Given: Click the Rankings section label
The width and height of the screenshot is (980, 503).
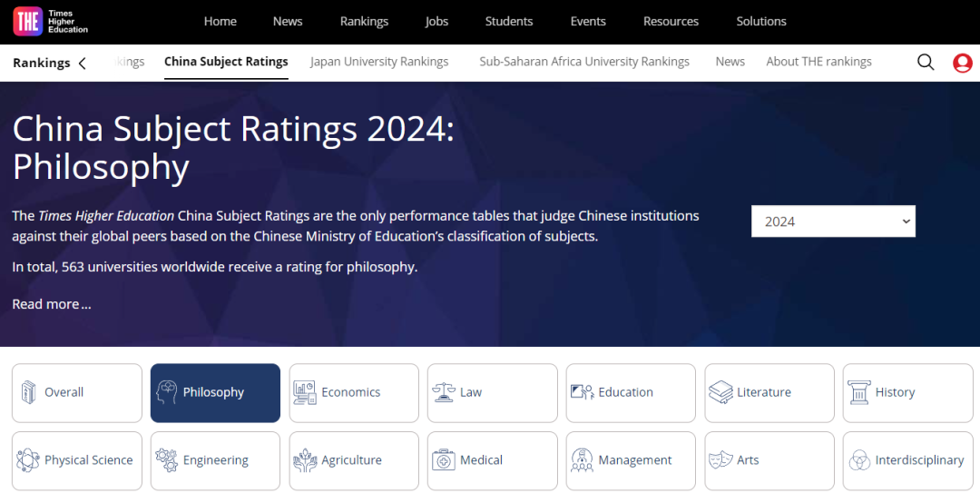Looking at the screenshot, I should click(x=41, y=63).
